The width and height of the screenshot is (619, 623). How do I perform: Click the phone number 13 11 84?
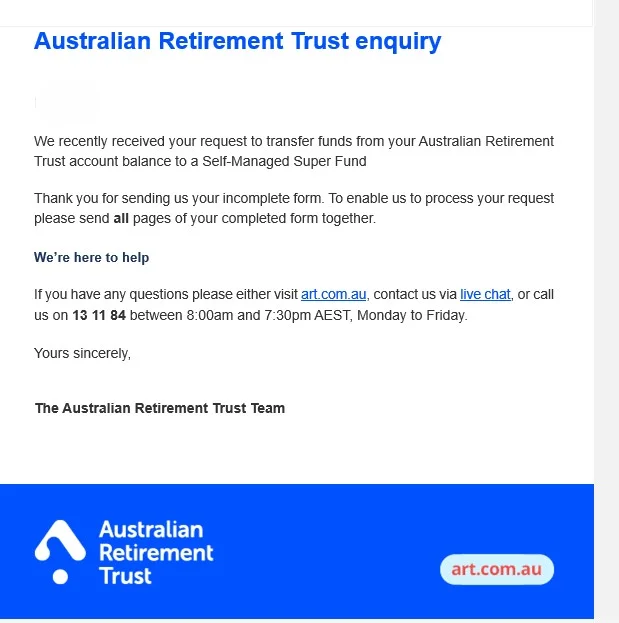(99, 315)
